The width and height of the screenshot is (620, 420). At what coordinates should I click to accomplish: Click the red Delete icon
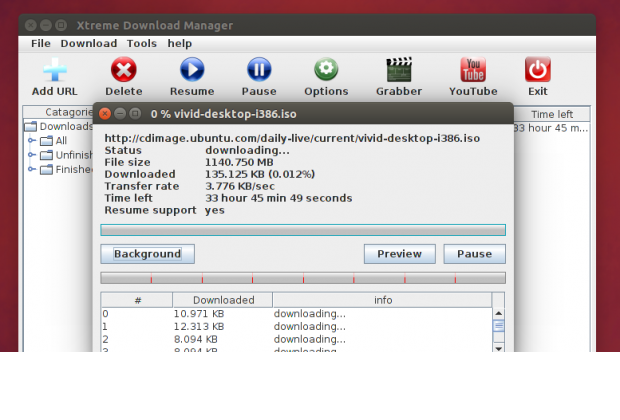point(124,70)
